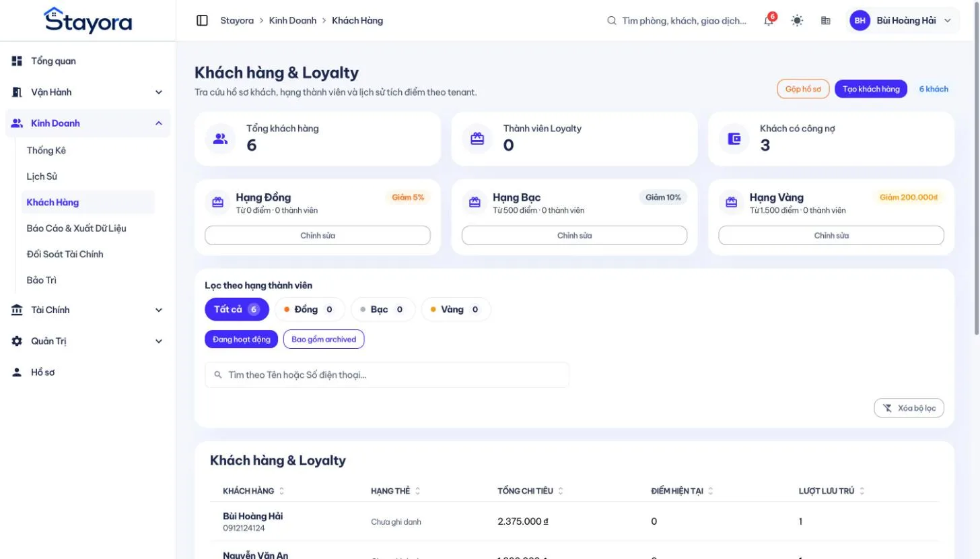The width and height of the screenshot is (980, 559).
Task: Expand the Tài Chính sidebar menu
Action: tap(87, 310)
